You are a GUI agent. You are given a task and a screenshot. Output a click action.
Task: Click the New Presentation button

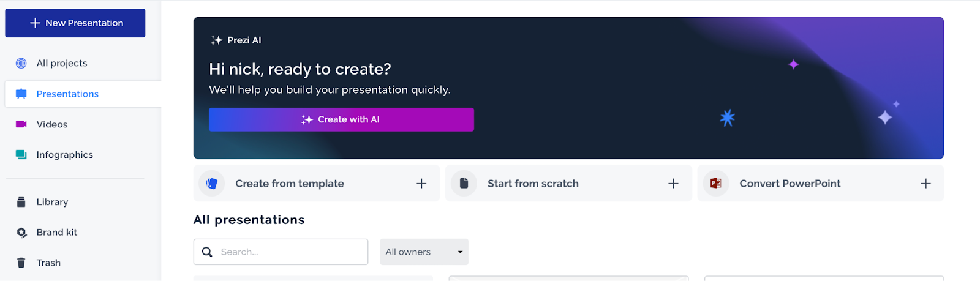(75, 23)
